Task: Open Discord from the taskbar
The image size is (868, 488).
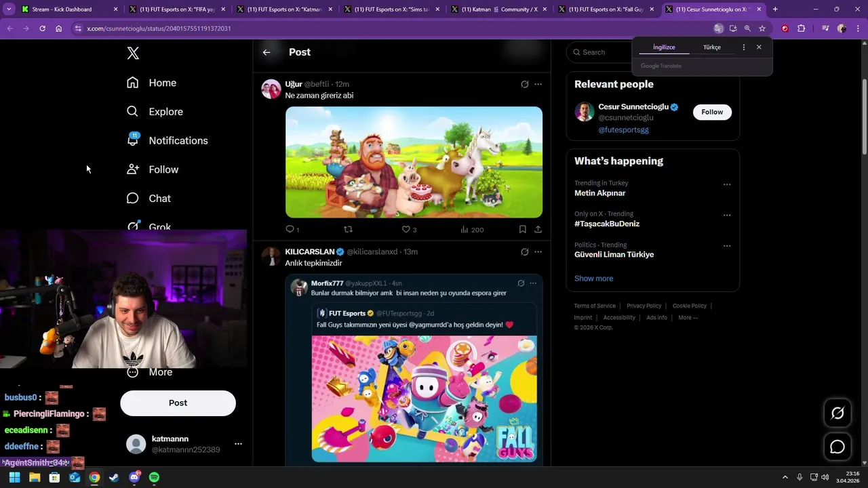Action: pyautogui.click(x=134, y=477)
